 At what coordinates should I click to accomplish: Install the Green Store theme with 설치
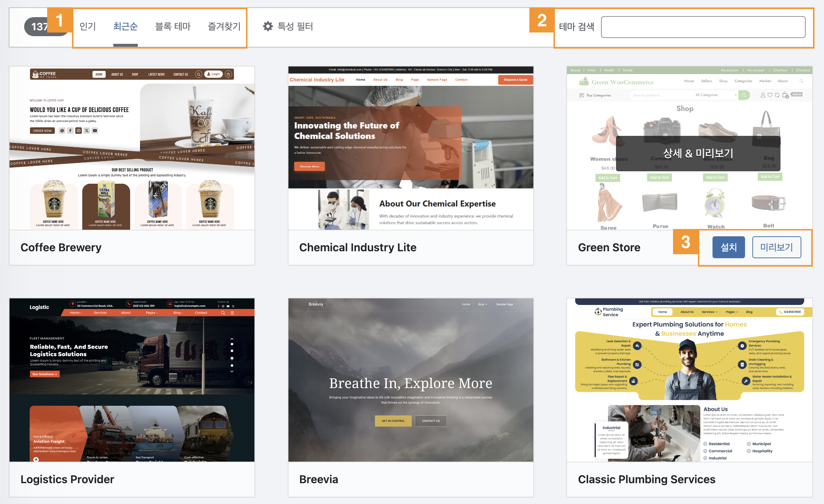(x=728, y=247)
